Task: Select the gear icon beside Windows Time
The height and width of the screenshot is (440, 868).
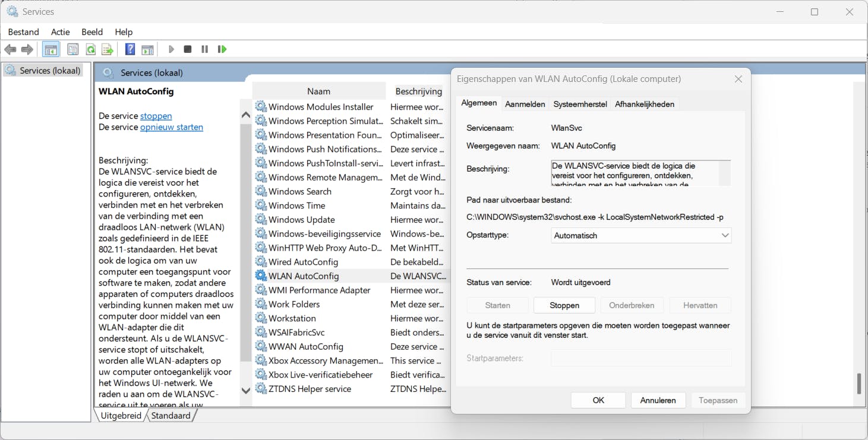Action: (x=261, y=205)
